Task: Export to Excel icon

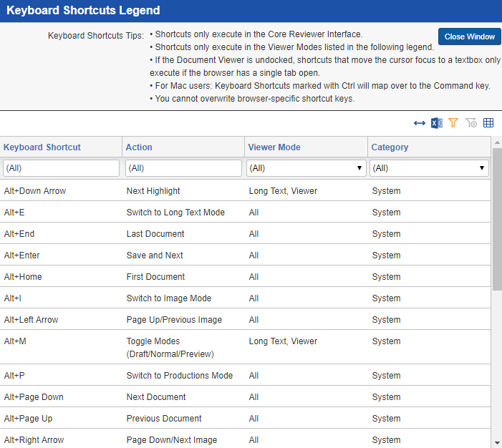Action: coord(436,123)
